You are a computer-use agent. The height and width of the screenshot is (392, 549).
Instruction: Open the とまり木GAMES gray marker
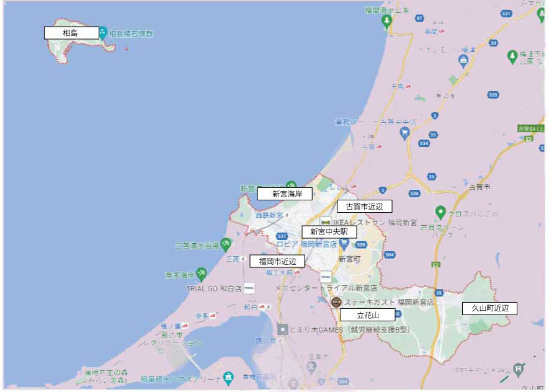pyautogui.click(x=282, y=329)
